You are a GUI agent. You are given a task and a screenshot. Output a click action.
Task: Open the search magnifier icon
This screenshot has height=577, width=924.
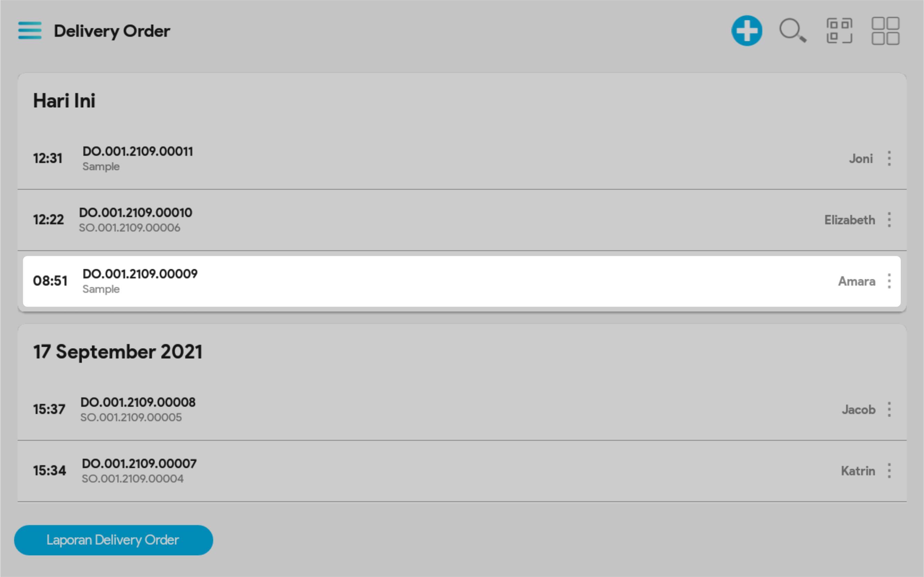pyautogui.click(x=792, y=30)
